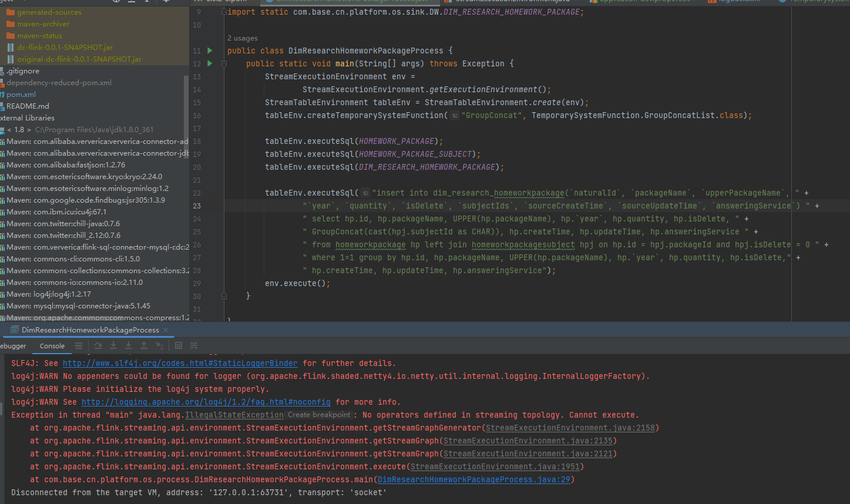The height and width of the screenshot is (504, 850).
Task: Open StreamExecutionEnvironment.java:1951 stack trace link
Action: pyautogui.click(x=495, y=466)
